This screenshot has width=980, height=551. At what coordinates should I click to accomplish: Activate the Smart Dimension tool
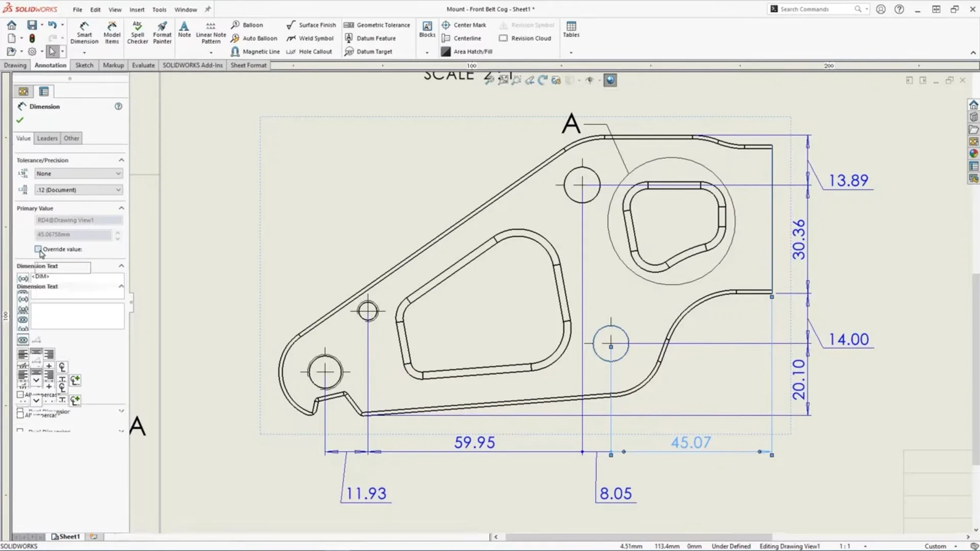84,33
